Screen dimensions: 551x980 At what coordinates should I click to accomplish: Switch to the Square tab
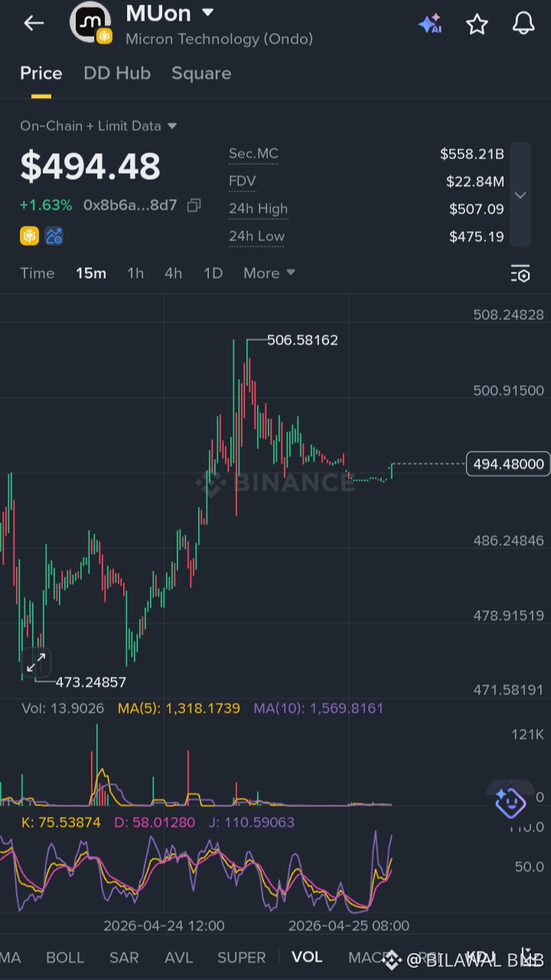pyautogui.click(x=201, y=73)
